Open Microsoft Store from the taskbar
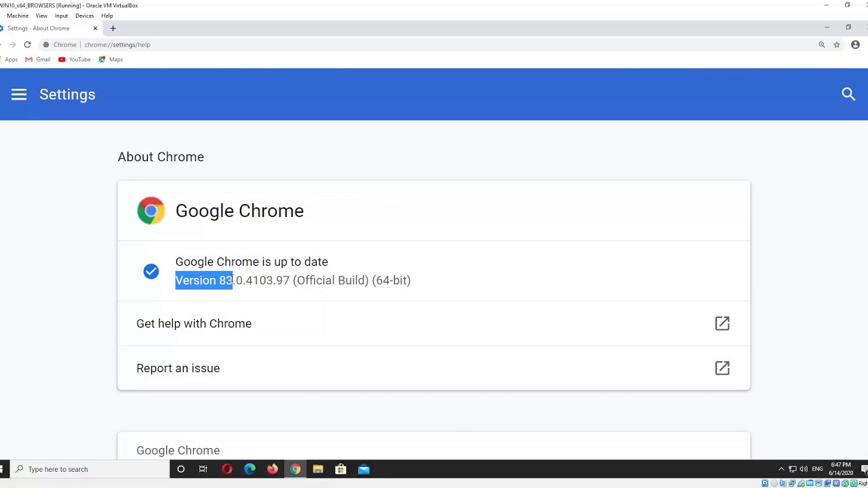 [x=341, y=469]
